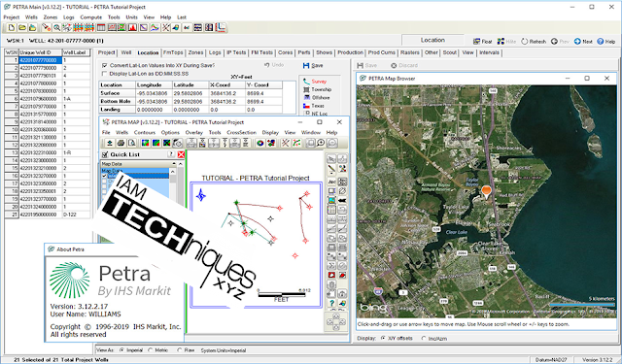Click the pan arrows navigation control in PETRA MAP
622x364 pixels.
pyautogui.click(x=336, y=321)
